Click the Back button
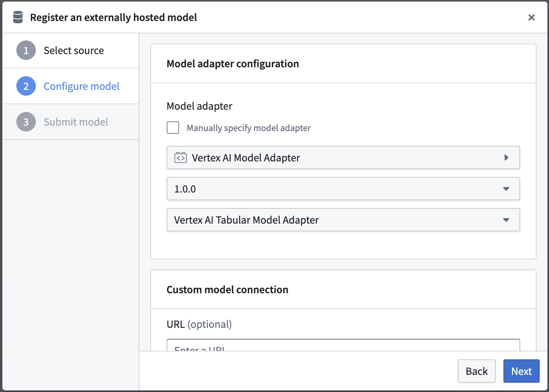Image resolution: width=549 pixels, height=392 pixels. (x=477, y=371)
